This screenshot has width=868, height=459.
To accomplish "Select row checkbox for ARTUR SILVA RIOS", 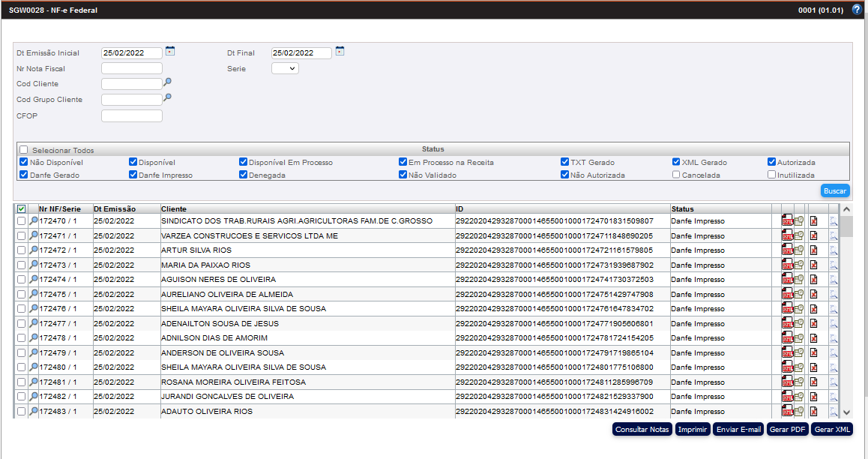I will click(21, 250).
